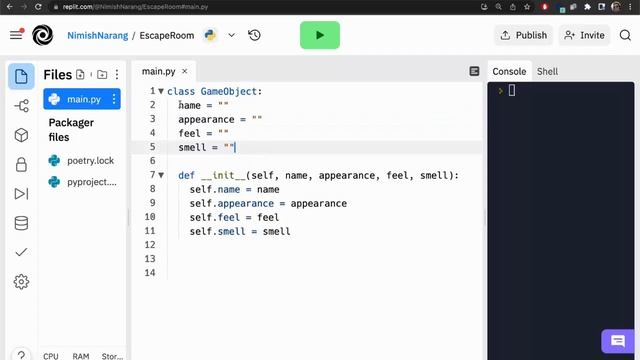Screen dimensions: 640x360
Task: Reload the browser page
Action: click(38, 7)
